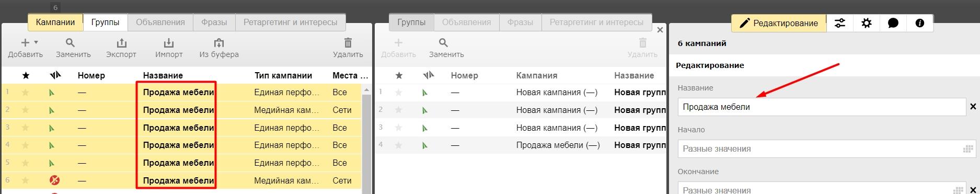
Task: Expand the 'Добавить' dropdown arrow in campaigns
Action: tap(36, 42)
